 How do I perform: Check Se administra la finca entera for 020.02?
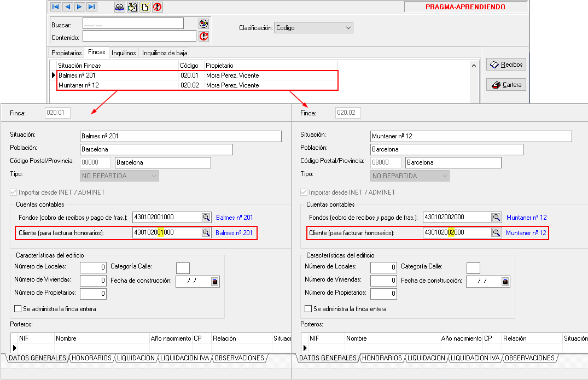(308, 309)
